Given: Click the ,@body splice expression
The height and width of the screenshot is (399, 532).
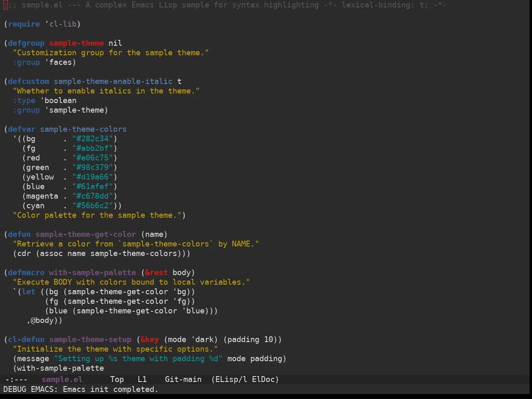Looking at the screenshot, I should point(42,320).
